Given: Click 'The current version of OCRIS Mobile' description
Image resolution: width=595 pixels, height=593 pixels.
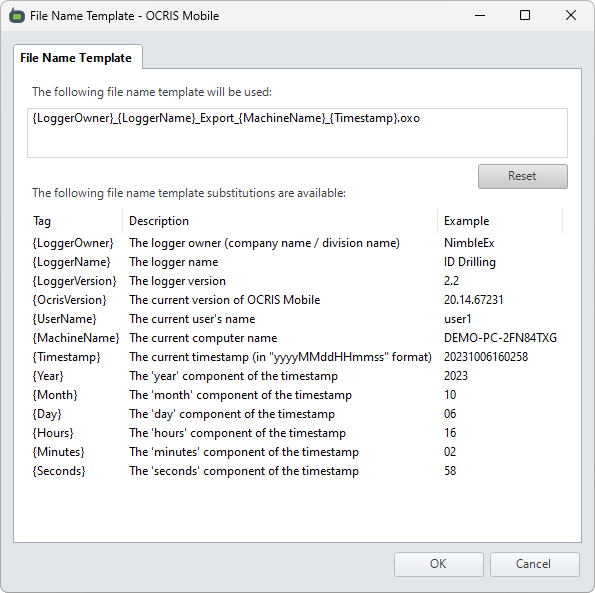Looking at the screenshot, I should (x=225, y=300).
